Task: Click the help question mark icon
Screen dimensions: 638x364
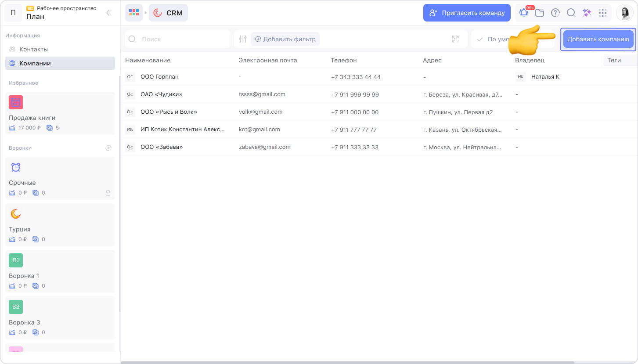Action: [555, 13]
